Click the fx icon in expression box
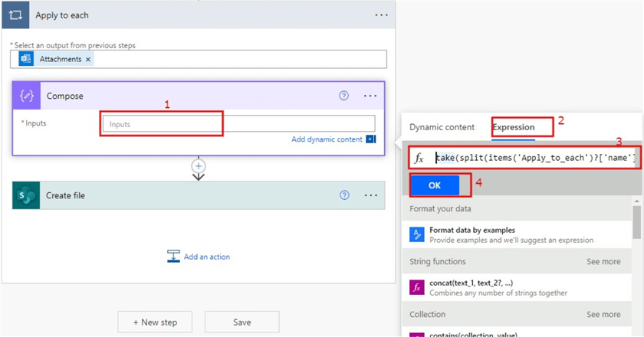The height and width of the screenshot is (337, 644). [419, 158]
